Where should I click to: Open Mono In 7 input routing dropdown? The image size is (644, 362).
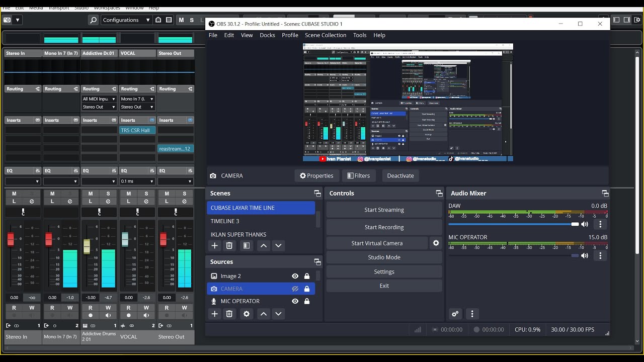point(137,99)
